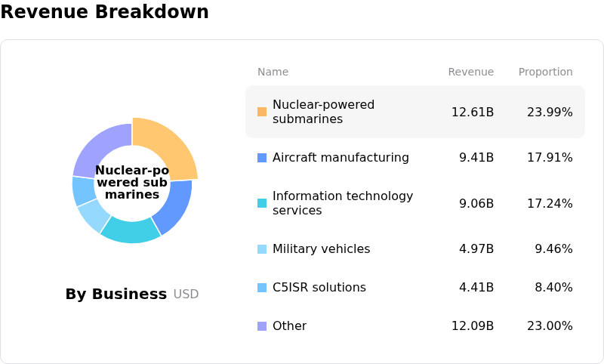Click the 12.61B revenue value

pos(473,113)
